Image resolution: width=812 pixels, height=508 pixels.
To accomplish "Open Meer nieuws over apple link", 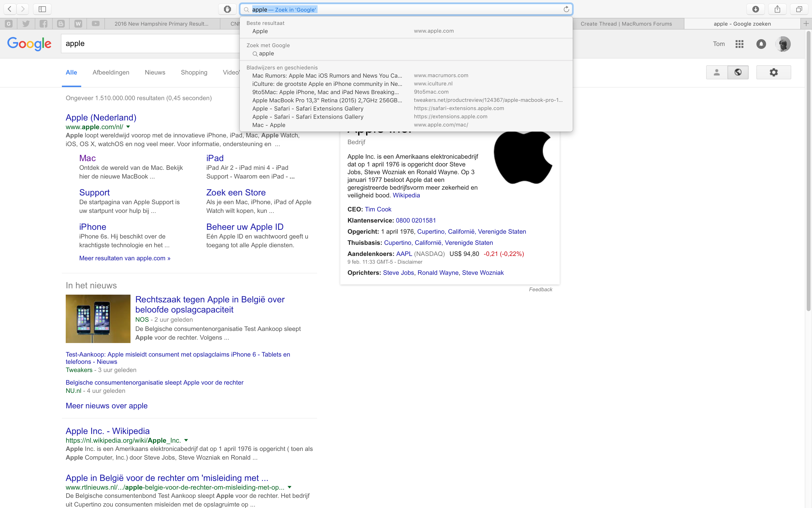I will coord(107,405).
